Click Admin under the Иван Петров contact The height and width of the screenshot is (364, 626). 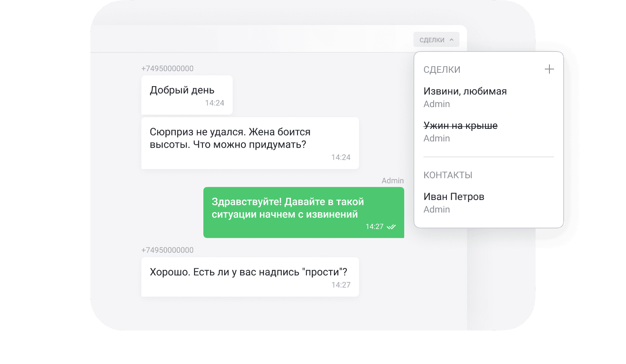coord(436,210)
